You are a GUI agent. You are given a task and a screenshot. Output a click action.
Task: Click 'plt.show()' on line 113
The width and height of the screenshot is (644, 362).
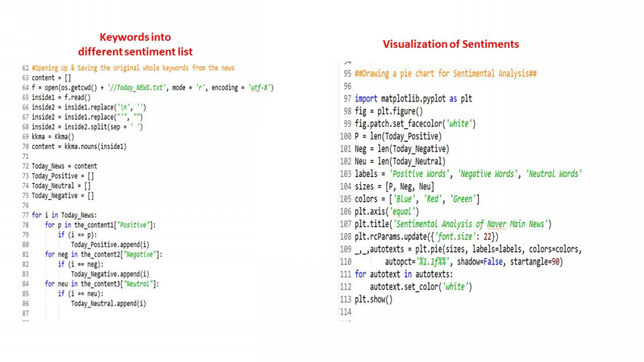coord(374,299)
